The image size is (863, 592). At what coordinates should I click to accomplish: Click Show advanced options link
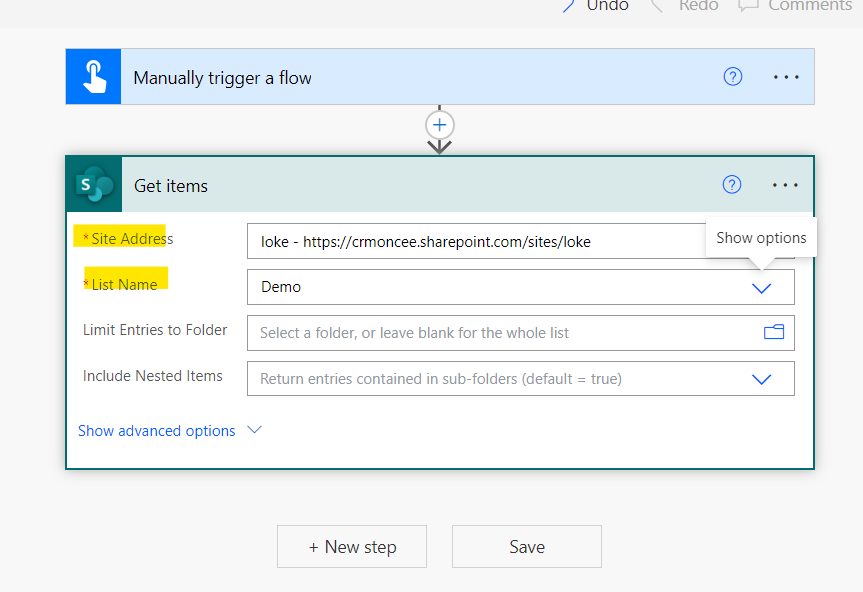(157, 431)
